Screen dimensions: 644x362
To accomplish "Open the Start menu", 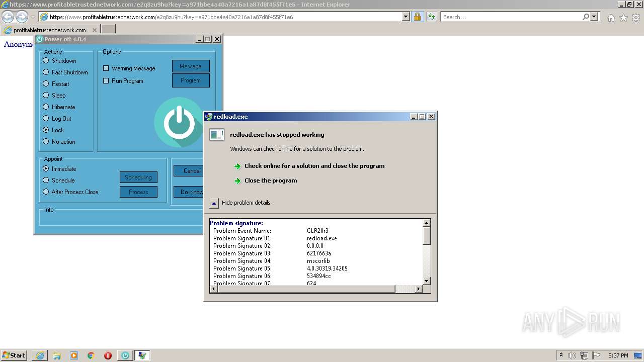I will pyautogui.click(x=14, y=355).
